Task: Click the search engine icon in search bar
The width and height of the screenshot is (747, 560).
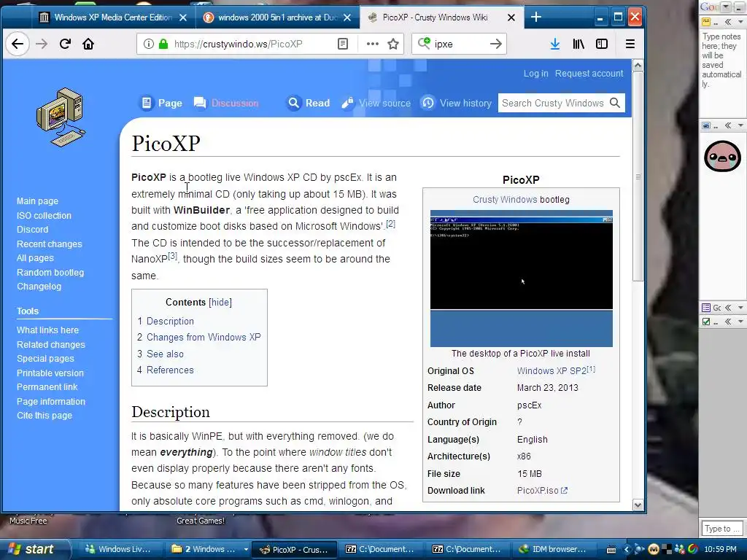Action: tap(424, 43)
